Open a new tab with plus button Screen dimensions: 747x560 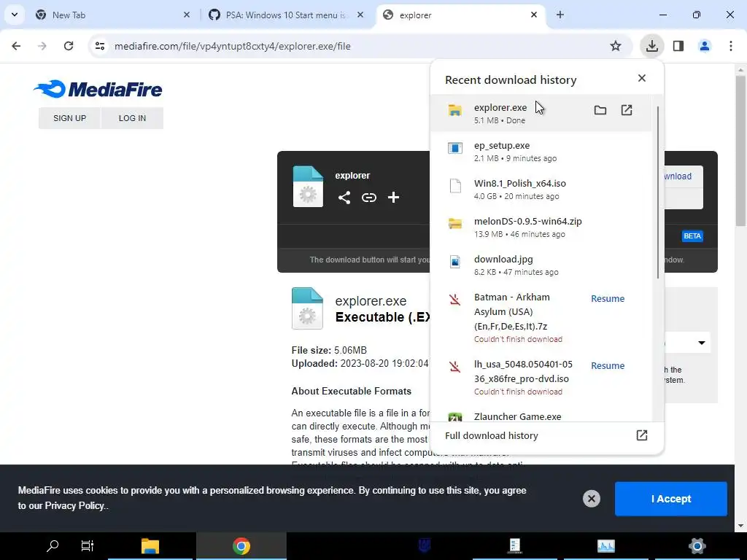(x=560, y=15)
